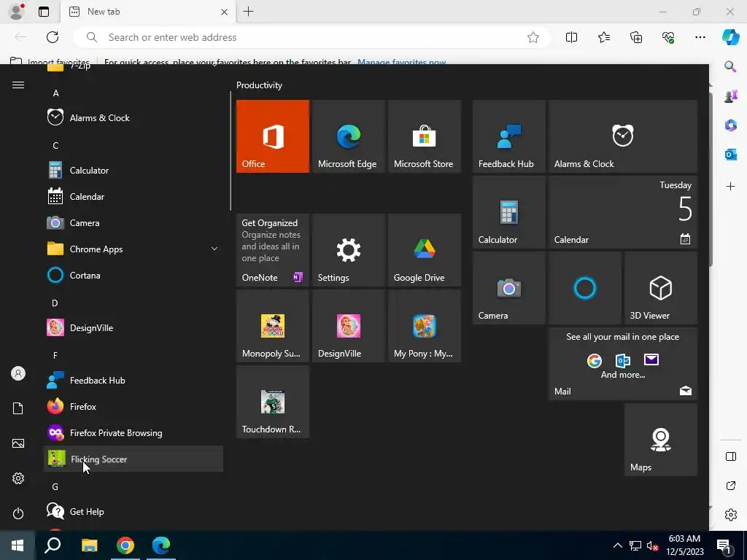This screenshot has height=560, width=747.
Task: Launch Microsoft Edge tile in Start menu
Action: click(x=348, y=136)
